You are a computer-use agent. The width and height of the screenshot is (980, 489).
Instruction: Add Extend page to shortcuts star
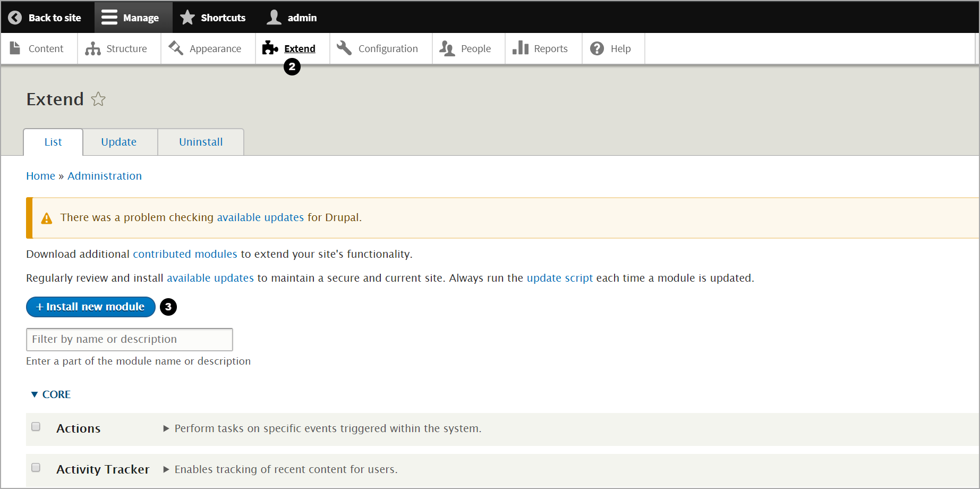point(98,99)
